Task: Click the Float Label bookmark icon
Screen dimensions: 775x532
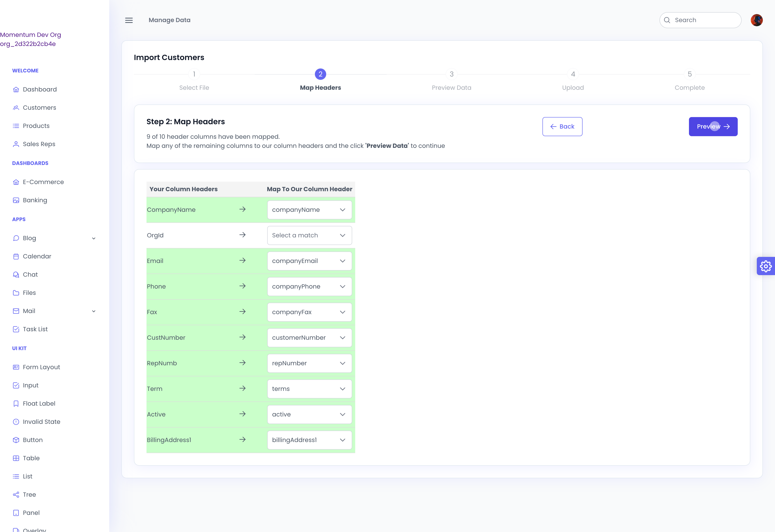Action: pos(16,403)
